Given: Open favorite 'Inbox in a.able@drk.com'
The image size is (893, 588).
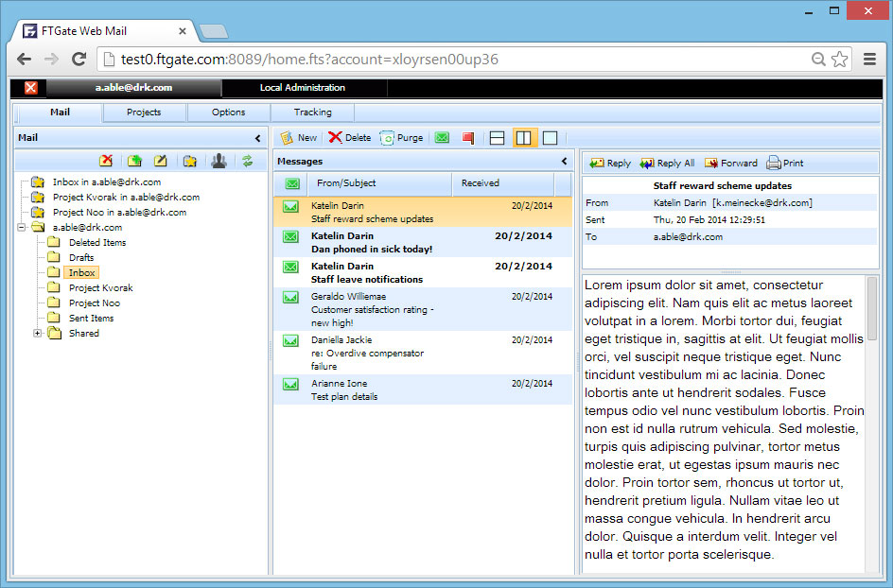Looking at the screenshot, I should click(x=107, y=182).
